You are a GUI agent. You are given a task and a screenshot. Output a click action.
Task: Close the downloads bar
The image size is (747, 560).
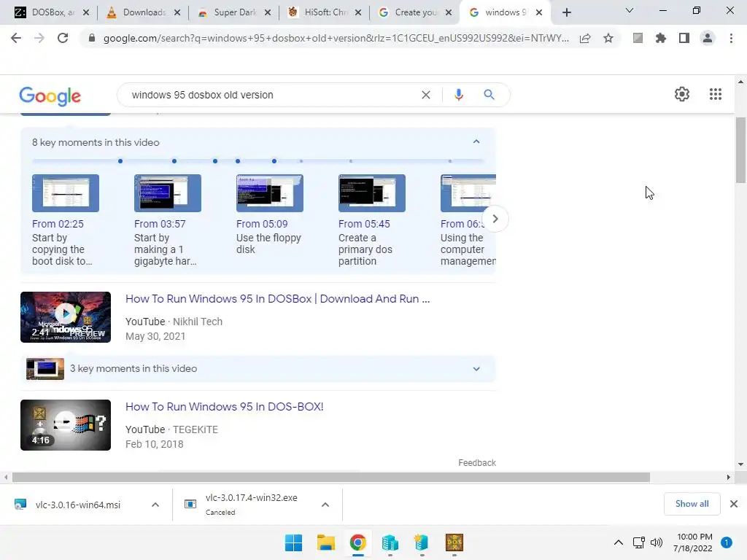pyautogui.click(x=734, y=504)
